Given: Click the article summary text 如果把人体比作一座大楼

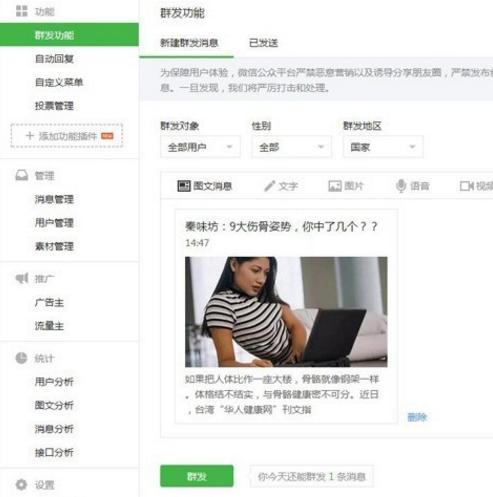Looking at the screenshot, I should (x=282, y=394).
